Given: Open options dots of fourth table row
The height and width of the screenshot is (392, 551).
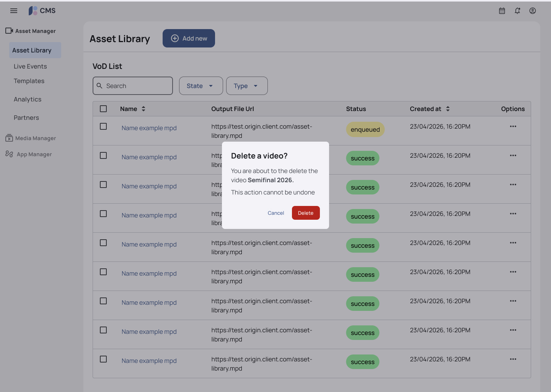Looking at the screenshot, I should pyautogui.click(x=513, y=214).
